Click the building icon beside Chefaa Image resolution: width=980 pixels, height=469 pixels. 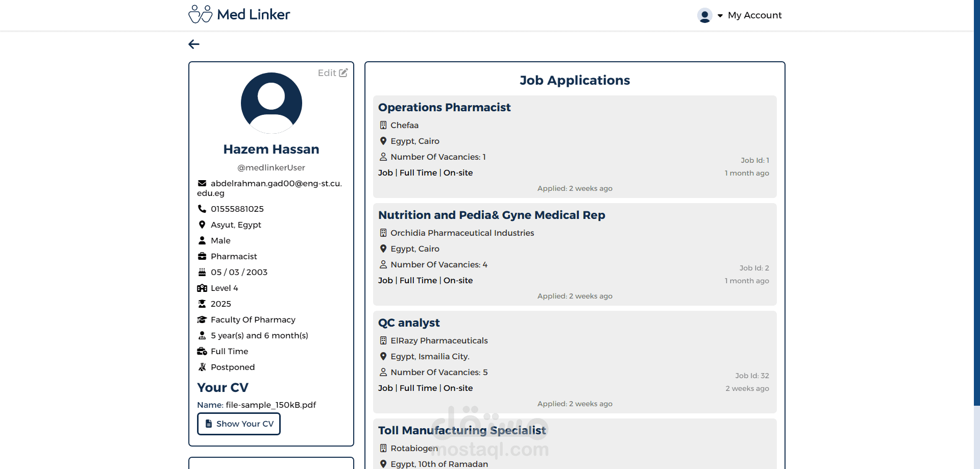pos(383,125)
